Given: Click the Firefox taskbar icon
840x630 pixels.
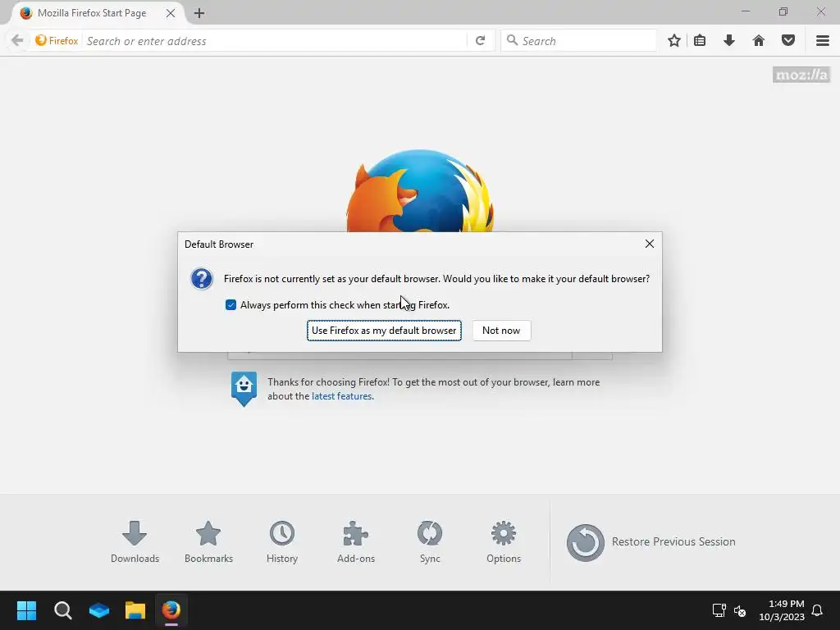Looking at the screenshot, I should (171, 610).
